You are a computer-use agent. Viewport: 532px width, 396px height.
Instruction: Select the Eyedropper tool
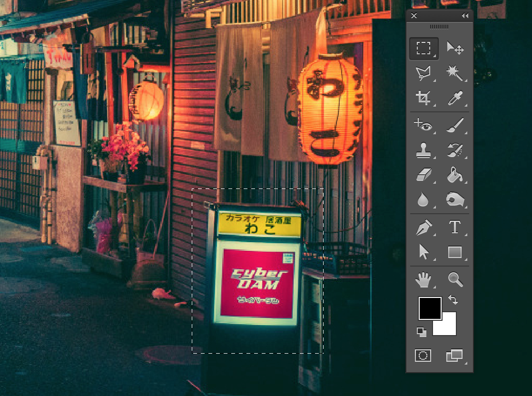coord(454,98)
